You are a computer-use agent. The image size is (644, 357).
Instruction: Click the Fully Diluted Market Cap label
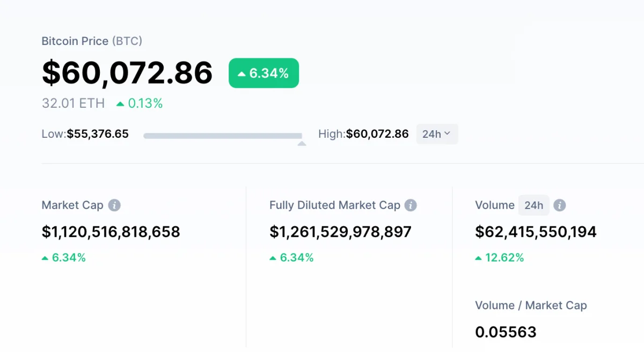pos(335,205)
